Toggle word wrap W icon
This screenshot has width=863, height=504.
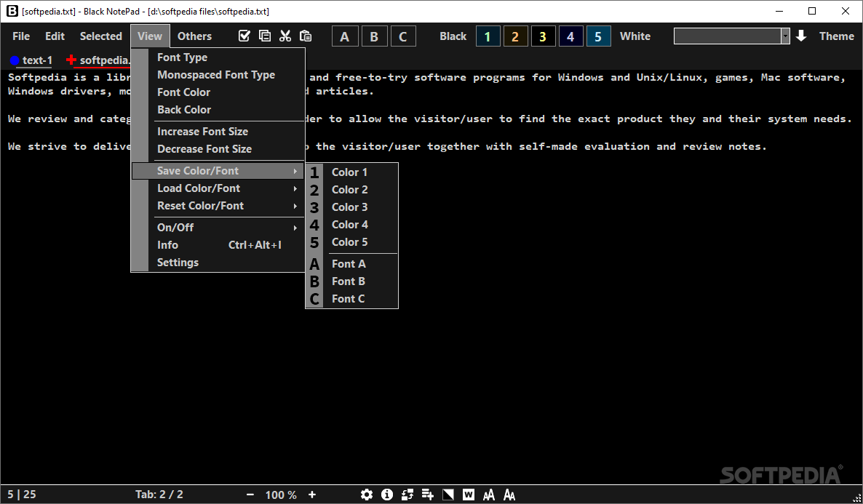pyautogui.click(x=469, y=495)
